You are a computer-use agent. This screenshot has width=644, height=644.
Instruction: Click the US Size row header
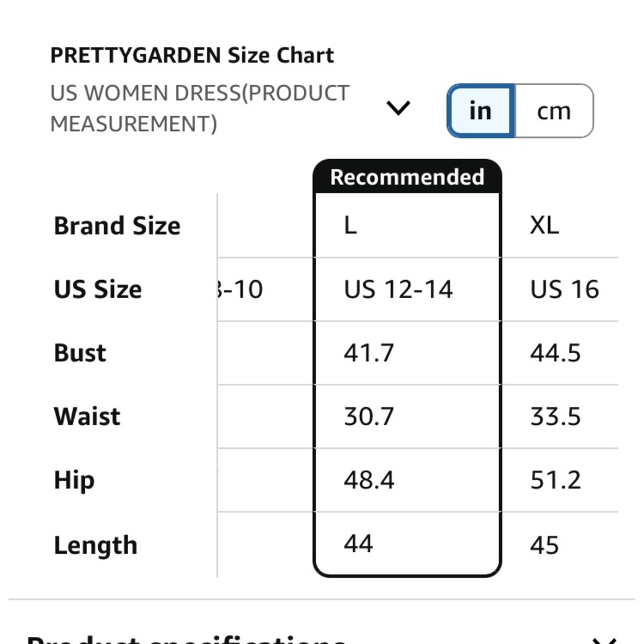point(98,290)
